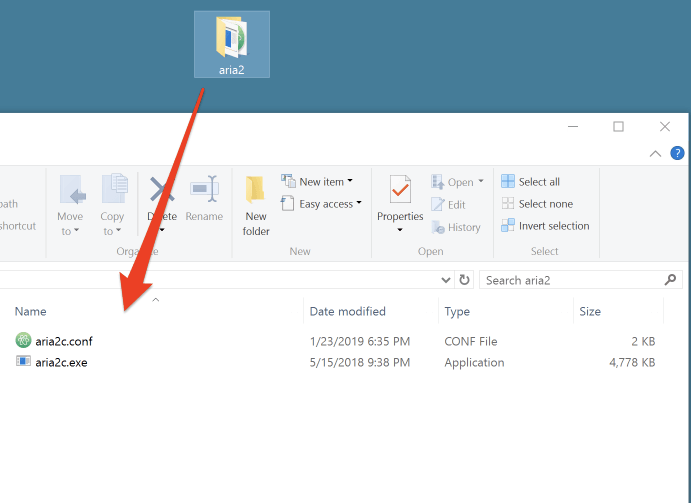Collapse the ribbon with the chevron
The width and height of the screenshot is (691, 503).
655,153
